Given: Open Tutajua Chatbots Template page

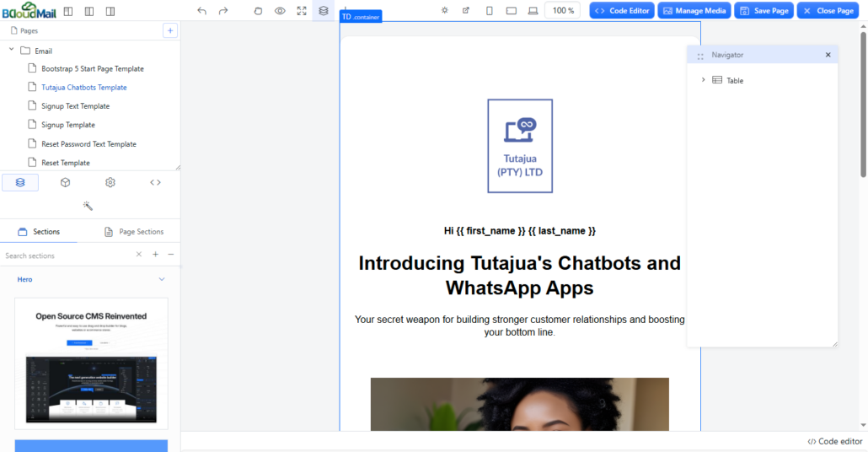Looking at the screenshot, I should 84,88.
